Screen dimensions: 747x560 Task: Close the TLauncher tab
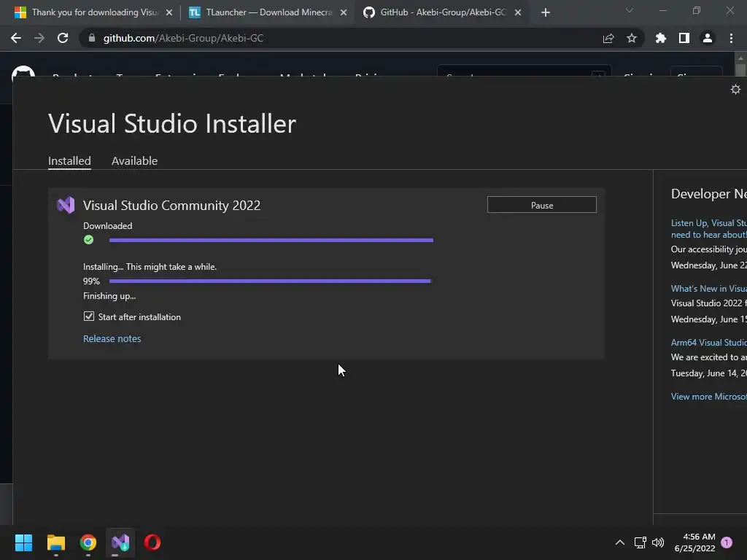coord(344,12)
